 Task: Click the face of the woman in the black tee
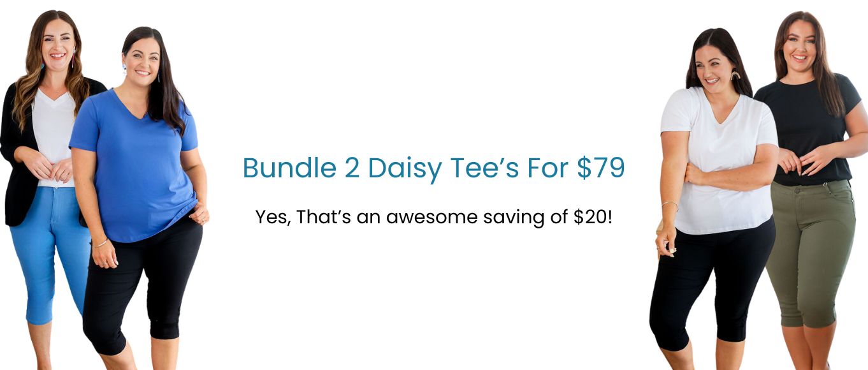tap(799, 46)
